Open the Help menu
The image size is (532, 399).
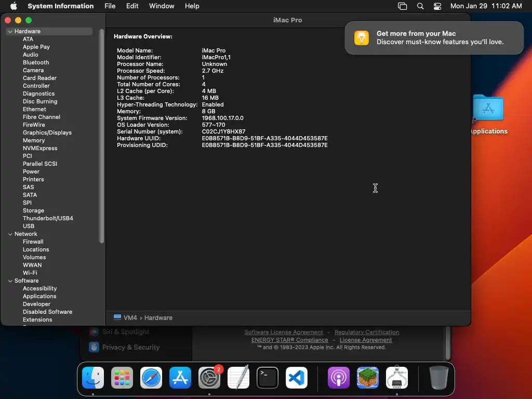[x=192, y=6]
